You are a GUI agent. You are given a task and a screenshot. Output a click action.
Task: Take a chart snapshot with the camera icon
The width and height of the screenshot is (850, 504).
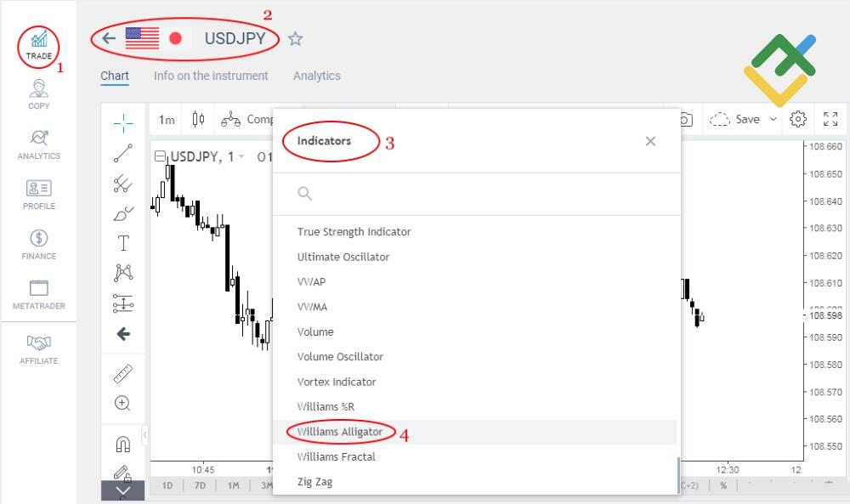(688, 119)
